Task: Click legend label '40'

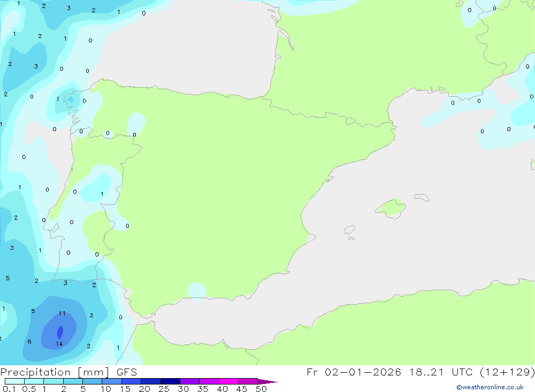Action: 223,389
